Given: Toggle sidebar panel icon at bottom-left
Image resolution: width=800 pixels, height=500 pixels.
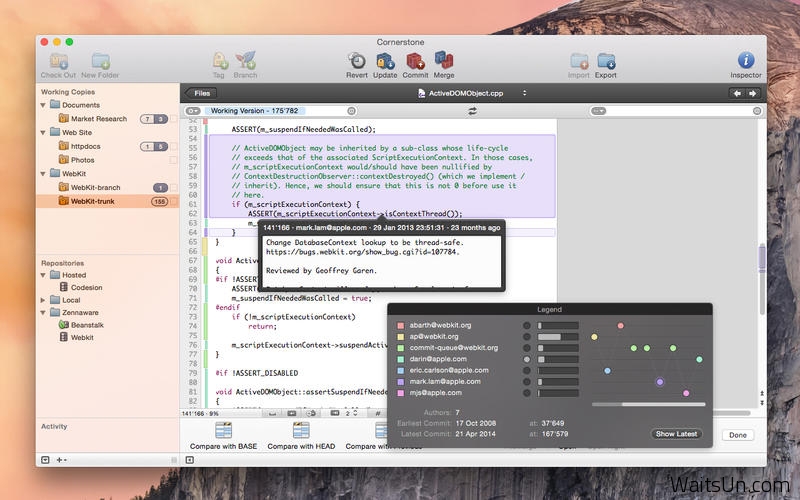Looking at the screenshot, I should [x=45, y=460].
